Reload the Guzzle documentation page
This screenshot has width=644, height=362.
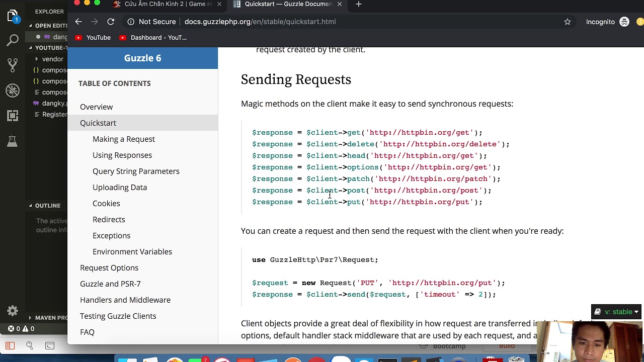click(x=111, y=22)
